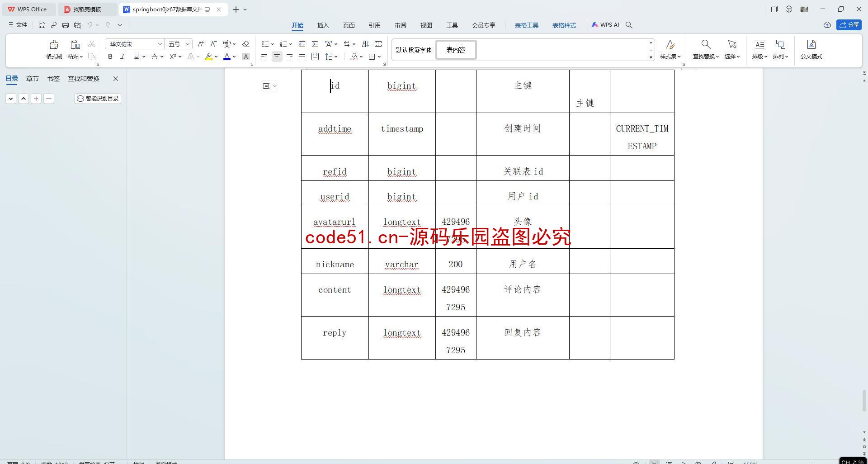The image size is (868, 464).
Task: Click the Print icon in quick access bar
Action: tap(66, 25)
